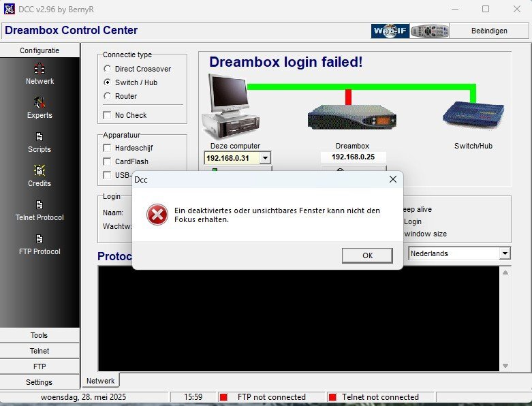
Task: Click the red error icon in dialog
Action: click(x=157, y=215)
